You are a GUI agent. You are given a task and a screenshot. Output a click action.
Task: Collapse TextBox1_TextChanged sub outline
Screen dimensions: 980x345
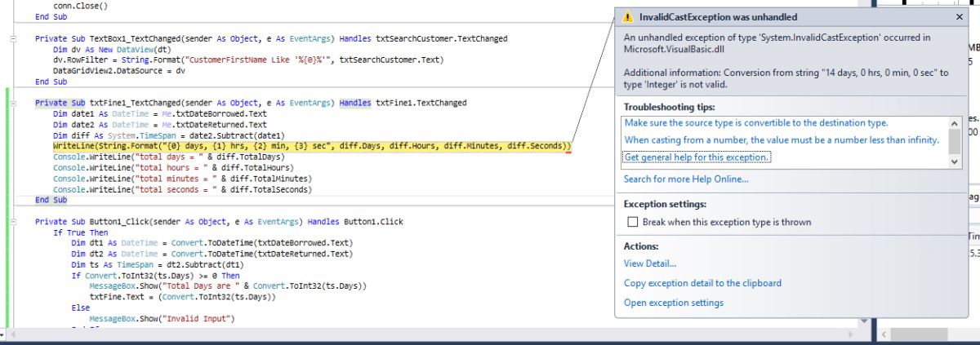pyautogui.click(x=11, y=39)
